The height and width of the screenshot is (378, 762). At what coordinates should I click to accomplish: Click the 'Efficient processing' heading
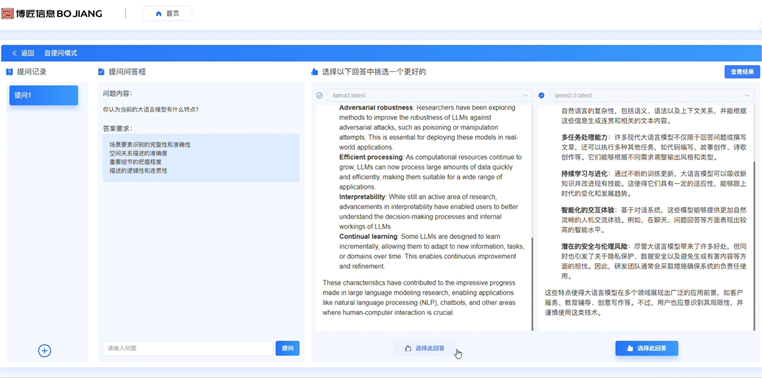click(371, 157)
